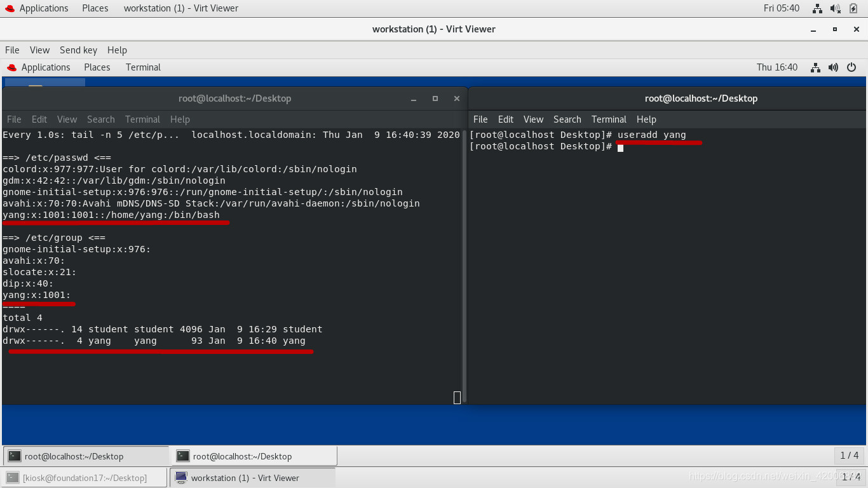Minimize the Virt Viewer window

813,30
